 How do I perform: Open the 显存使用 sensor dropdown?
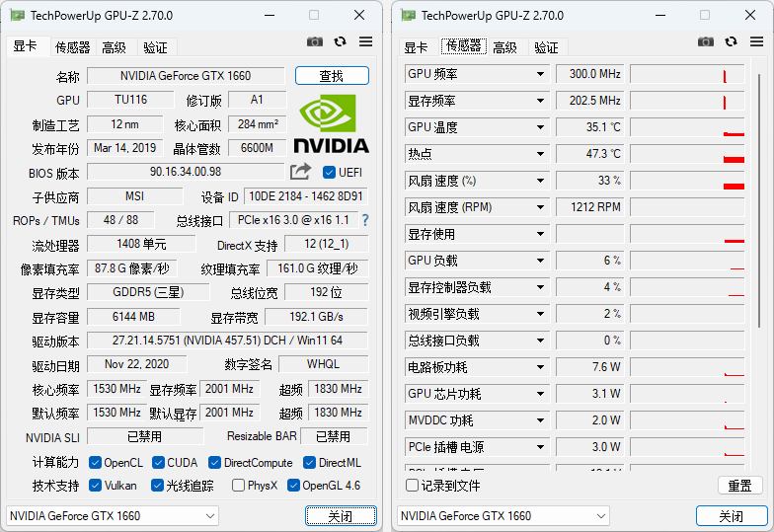[x=541, y=234]
